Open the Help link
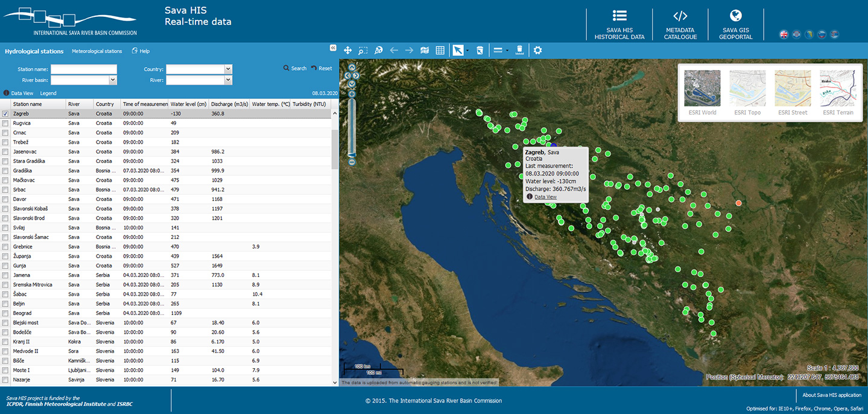 (141, 51)
